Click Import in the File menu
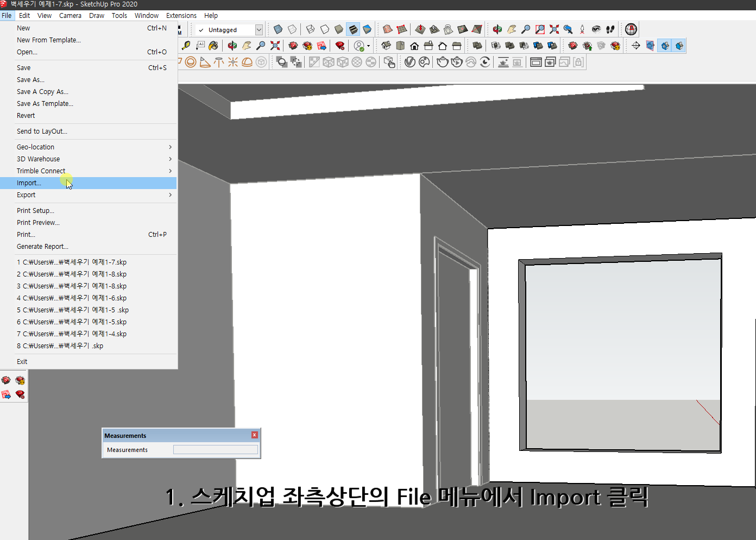 point(30,183)
